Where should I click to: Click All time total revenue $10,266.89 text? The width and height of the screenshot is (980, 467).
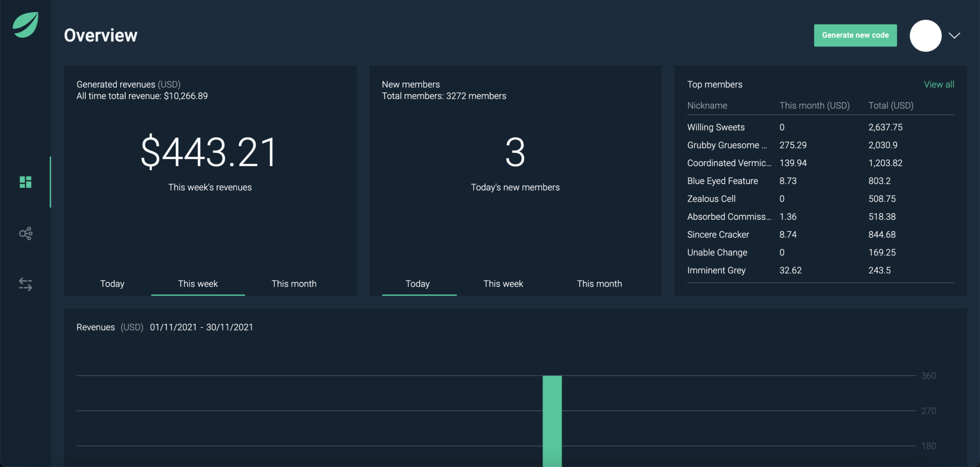coord(142,96)
